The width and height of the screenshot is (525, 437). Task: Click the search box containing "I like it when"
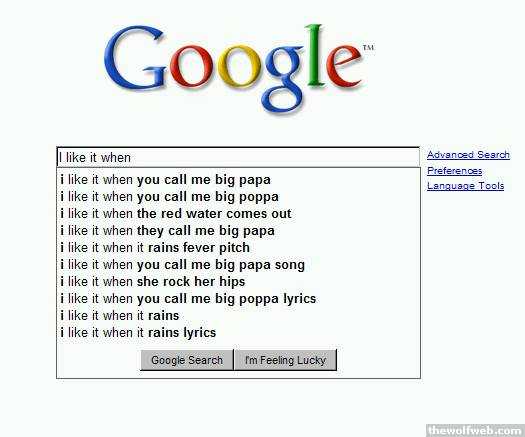point(238,157)
